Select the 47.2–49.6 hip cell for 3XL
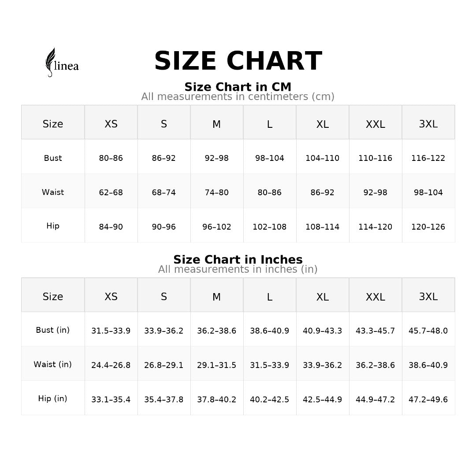 428,400
